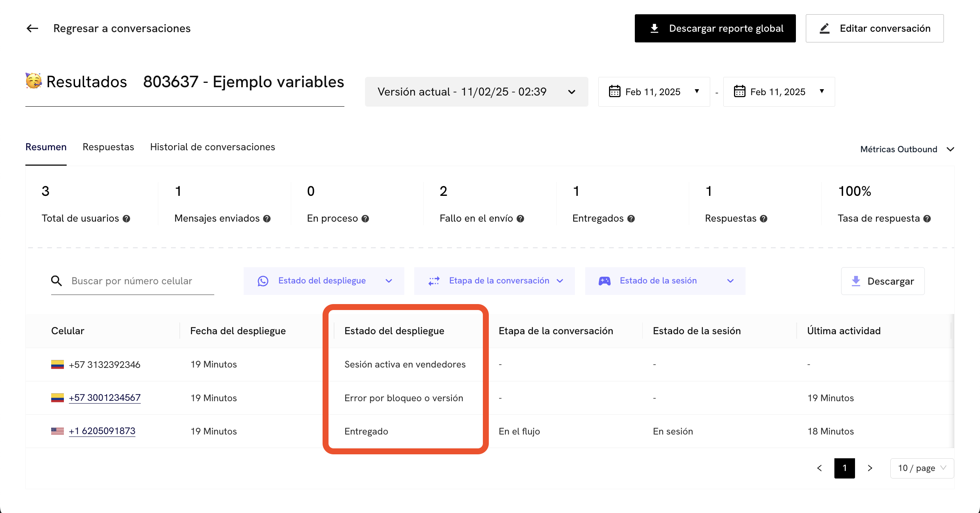Click Regresar a conversaciones link

tap(122, 28)
